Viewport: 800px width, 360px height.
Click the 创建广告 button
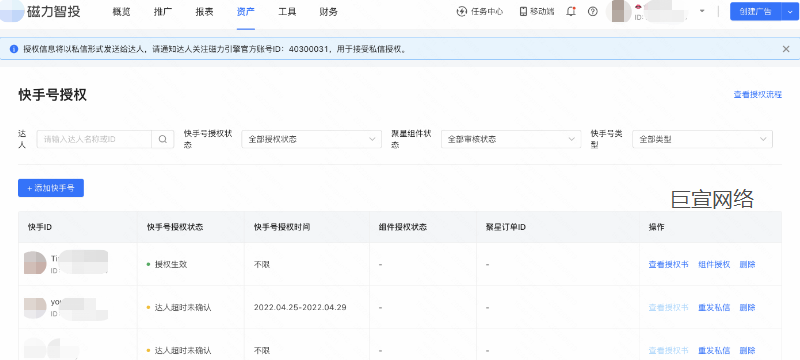coord(756,11)
